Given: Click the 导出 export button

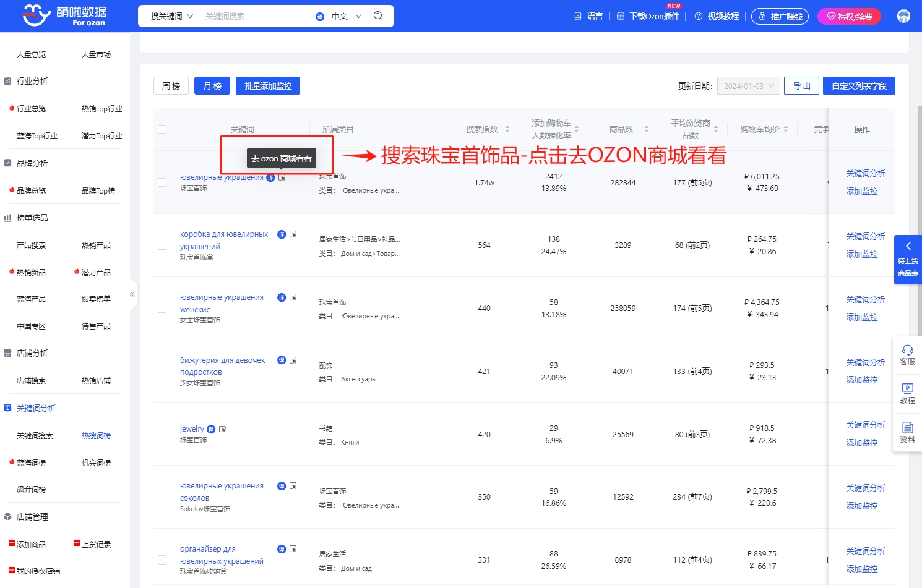Looking at the screenshot, I should coord(802,86).
